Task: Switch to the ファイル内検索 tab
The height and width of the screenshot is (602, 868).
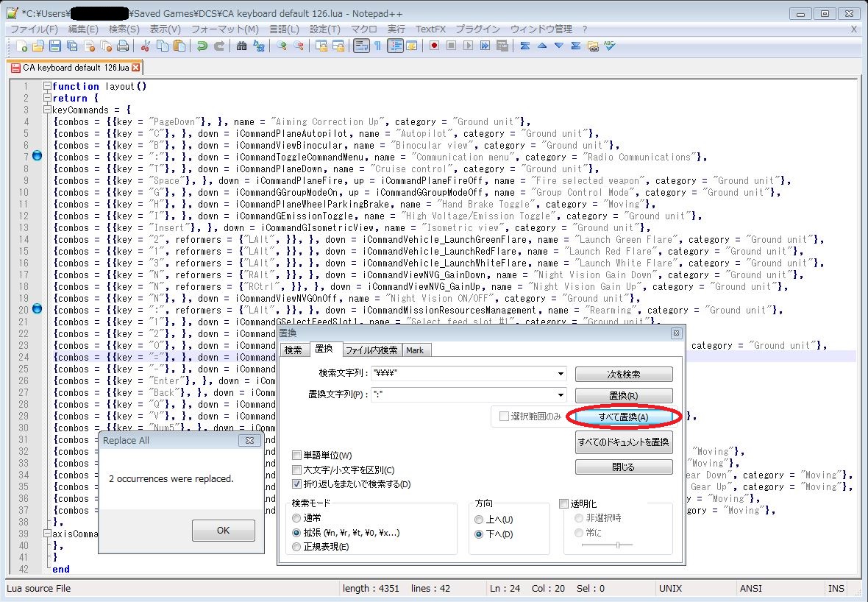Action: click(x=371, y=350)
